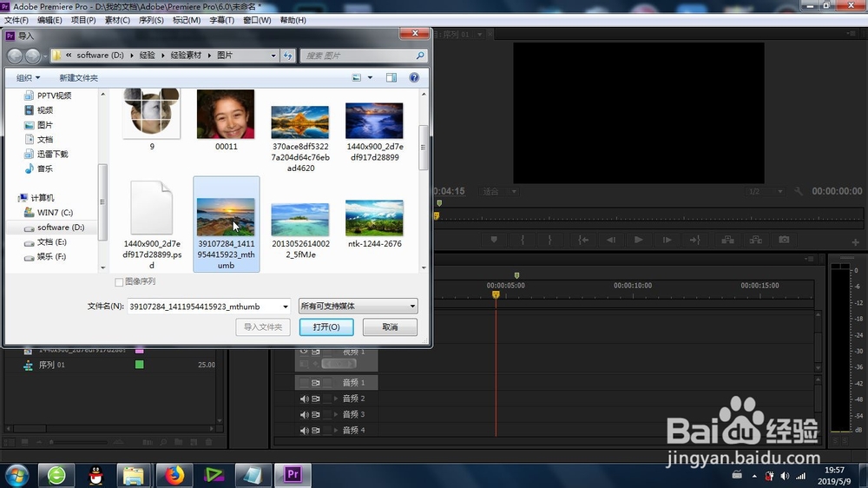Open the 1/2 playback resolution dropdown
The image size is (868, 488).
765,192
